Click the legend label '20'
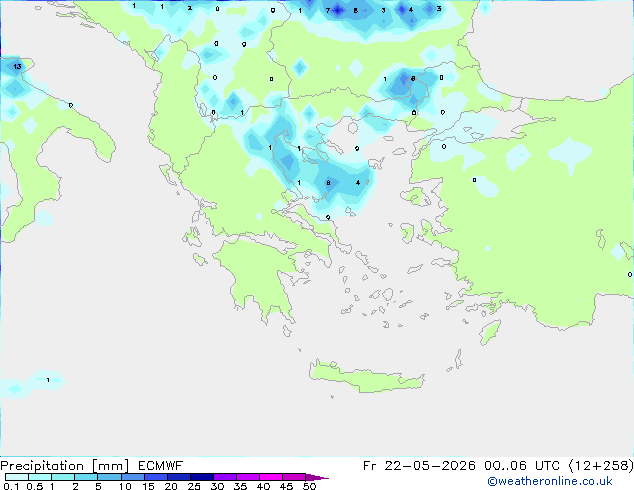The width and height of the screenshot is (634, 490). 171,486
